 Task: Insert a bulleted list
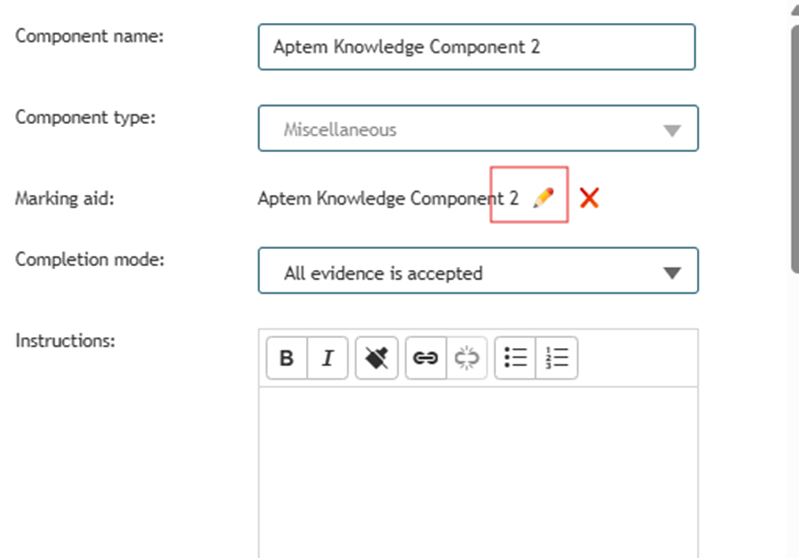point(515,358)
